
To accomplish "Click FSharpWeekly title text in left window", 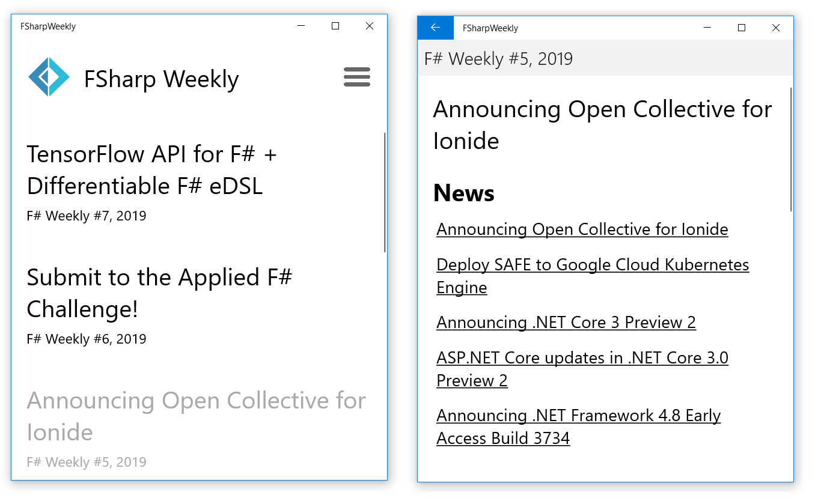I will (x=48, y=26).
